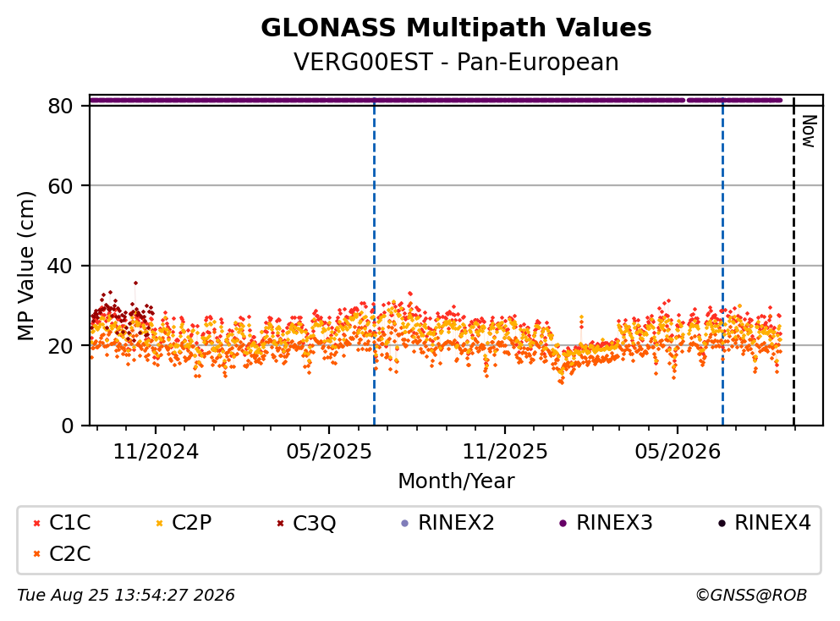Click the RINEX3 purple legend dot
The height and width of the screenshot is (621, 840).
pos(563,524)
